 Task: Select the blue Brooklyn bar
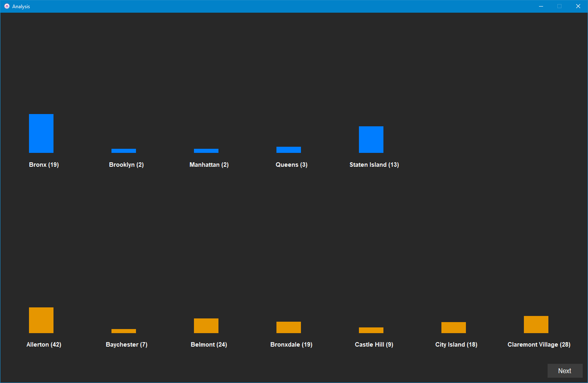(x=124, y=151)
